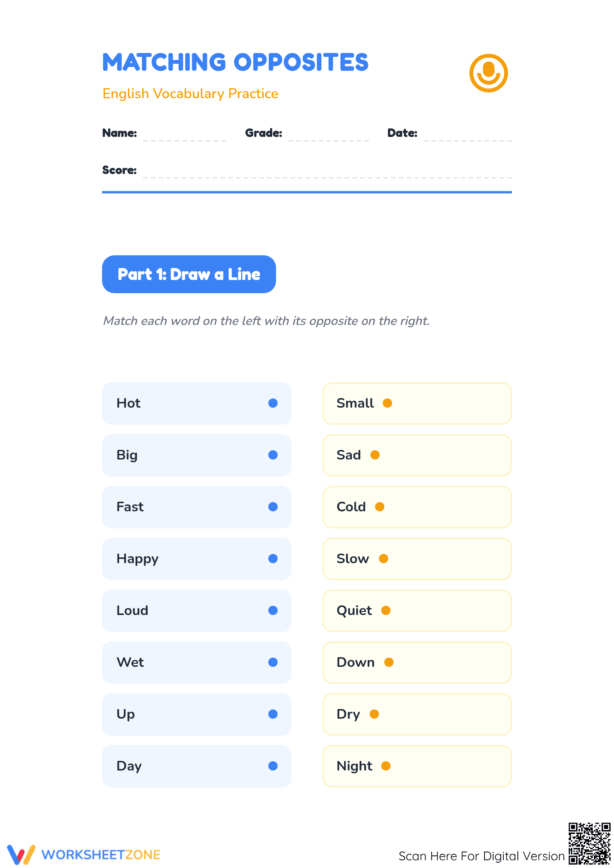The image size is (614, 868).
Task: Select the Loud word box
Action: pos(197,611)
